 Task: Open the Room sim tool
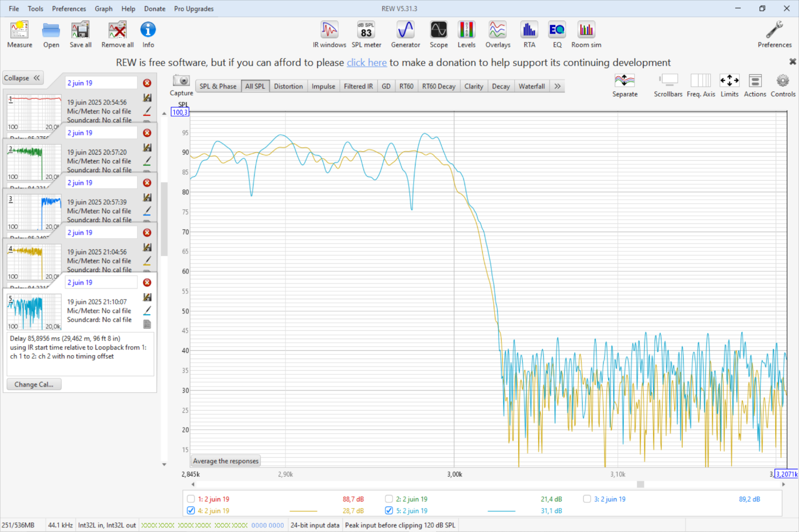(x=586, y=34)
